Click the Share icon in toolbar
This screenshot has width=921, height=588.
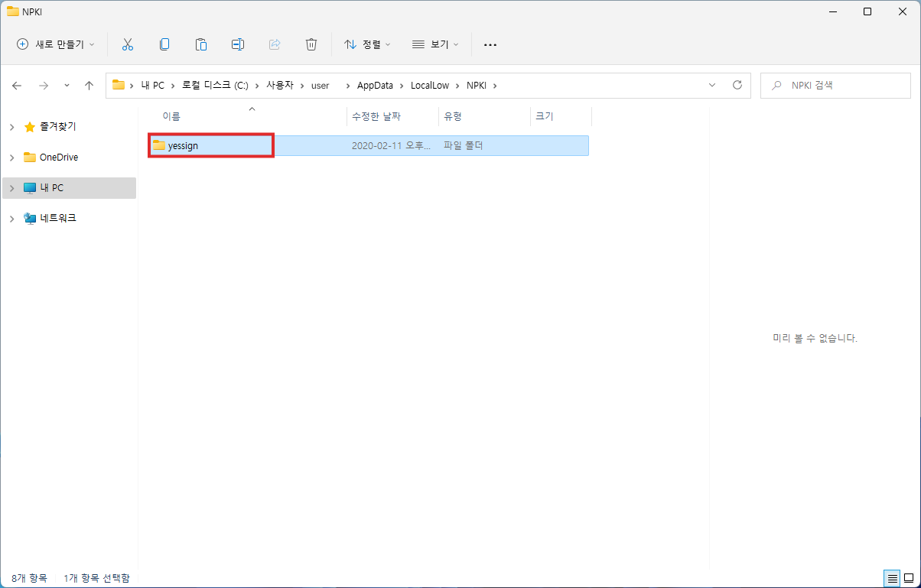275,44
